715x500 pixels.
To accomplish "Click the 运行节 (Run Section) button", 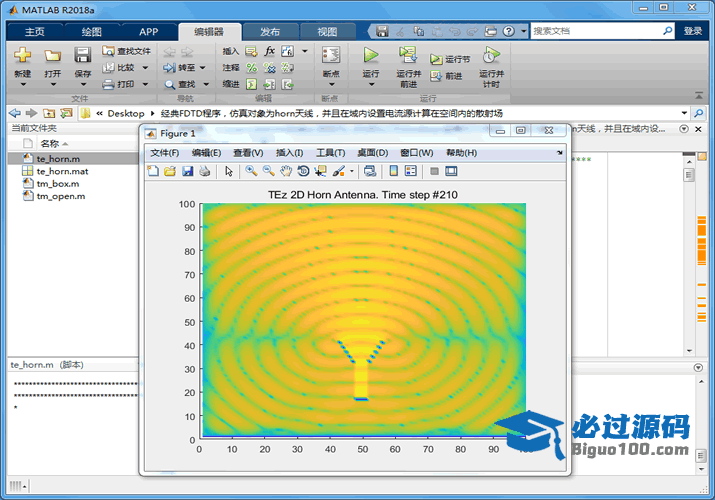I will [x=450, y=59].
